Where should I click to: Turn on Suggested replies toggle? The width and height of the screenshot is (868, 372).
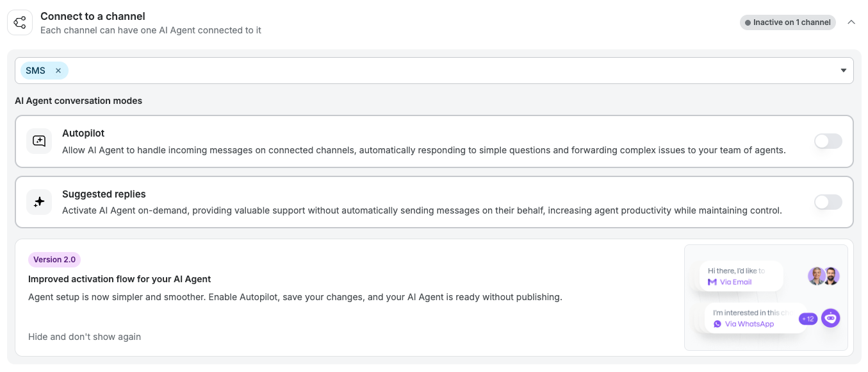tap(828, 202)
